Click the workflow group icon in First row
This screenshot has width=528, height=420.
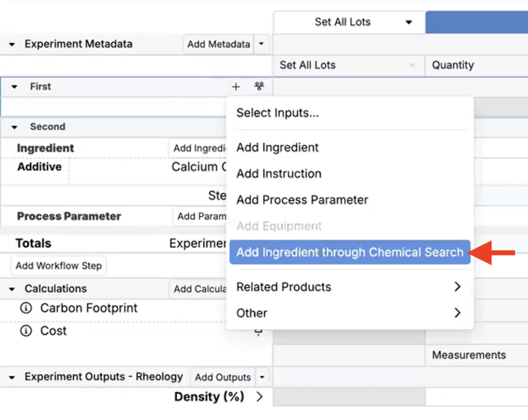[x=259, y=87]
